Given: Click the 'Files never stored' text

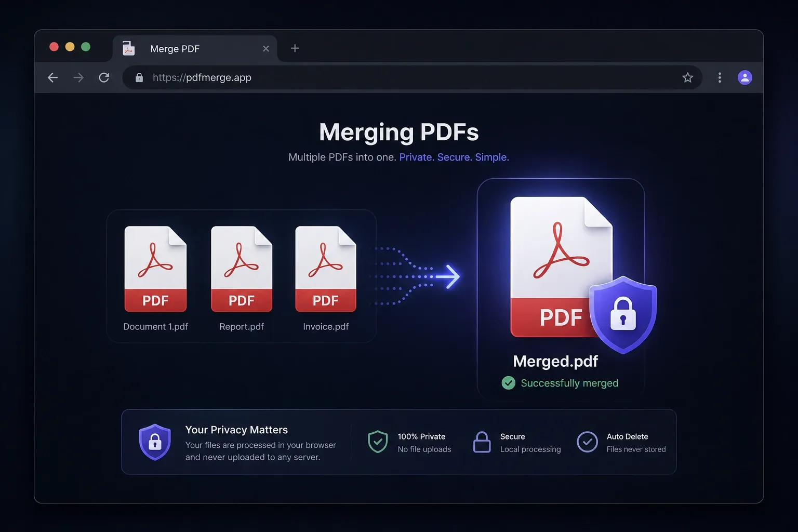Looking at the screenshot, I should click(x=636, y=449).
